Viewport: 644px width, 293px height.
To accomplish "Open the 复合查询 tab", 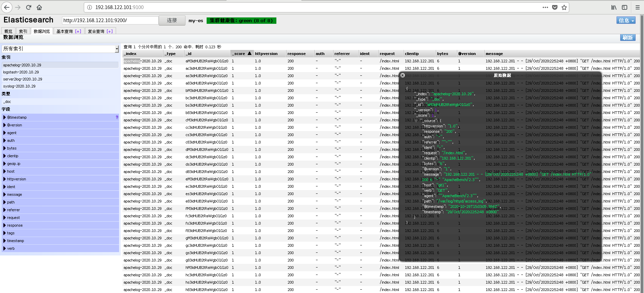I will 96,31.
